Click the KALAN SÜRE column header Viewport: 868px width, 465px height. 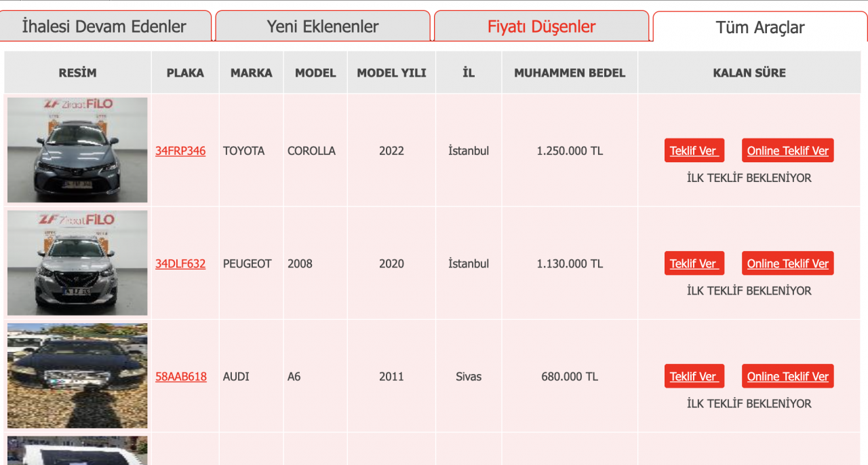click(x=749, y=73)
